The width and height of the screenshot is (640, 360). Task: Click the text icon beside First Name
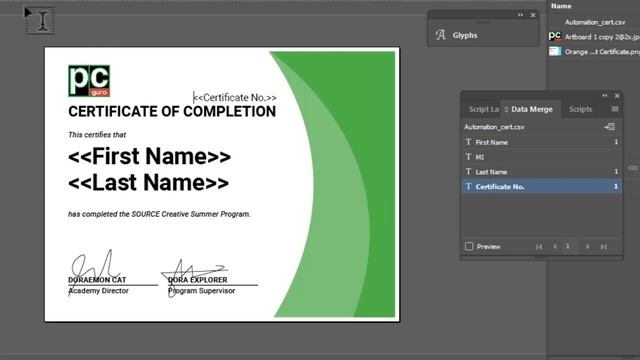468,142
